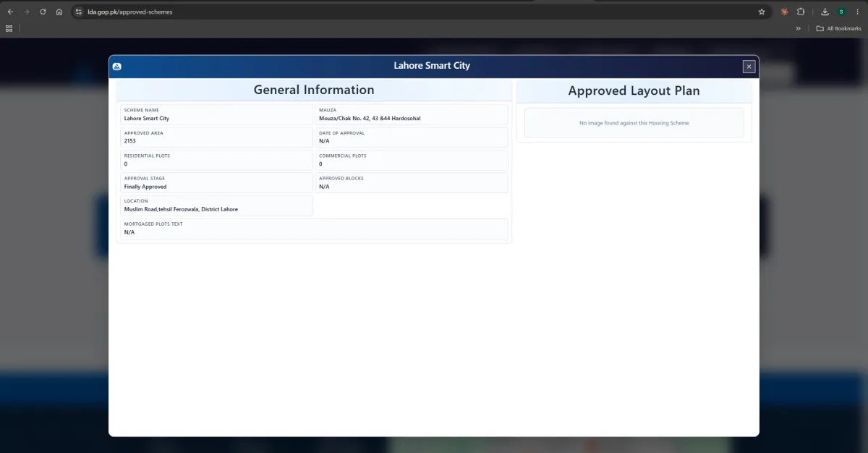
Task: Select location Muslim Road, tehsil Ferozwala text
Action: coord(181,209)
